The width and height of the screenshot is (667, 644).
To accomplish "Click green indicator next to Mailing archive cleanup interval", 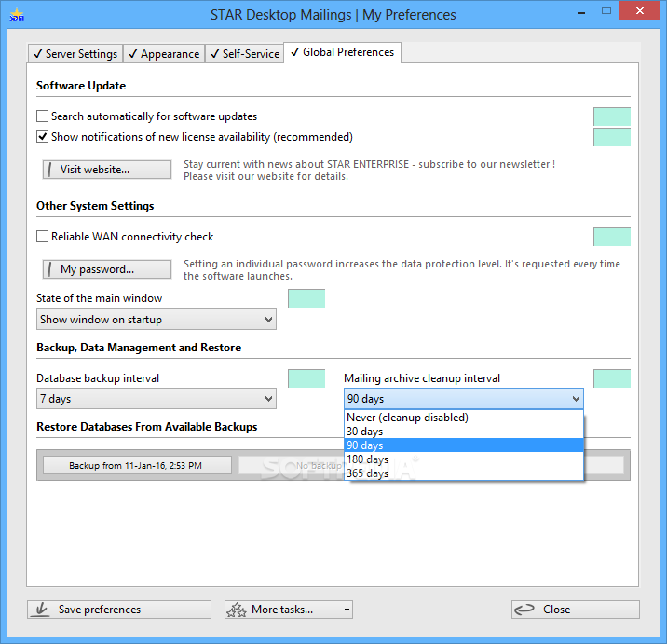I will (612, 378).
